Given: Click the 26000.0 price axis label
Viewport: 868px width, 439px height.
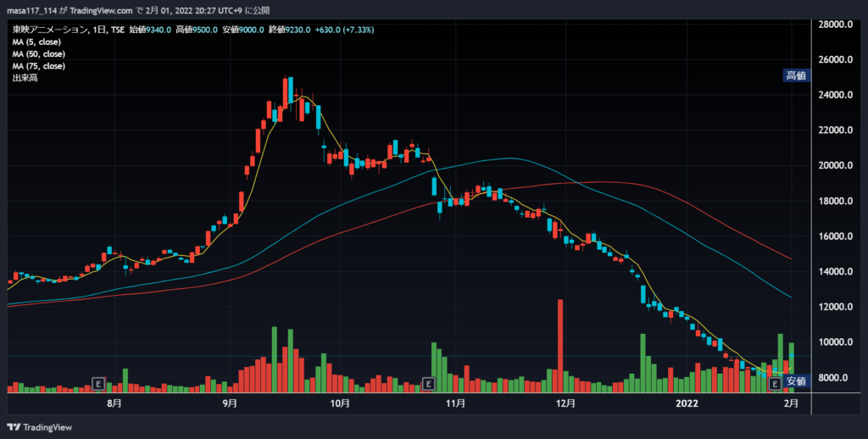Looking at the screenshot, I should 835,60.
